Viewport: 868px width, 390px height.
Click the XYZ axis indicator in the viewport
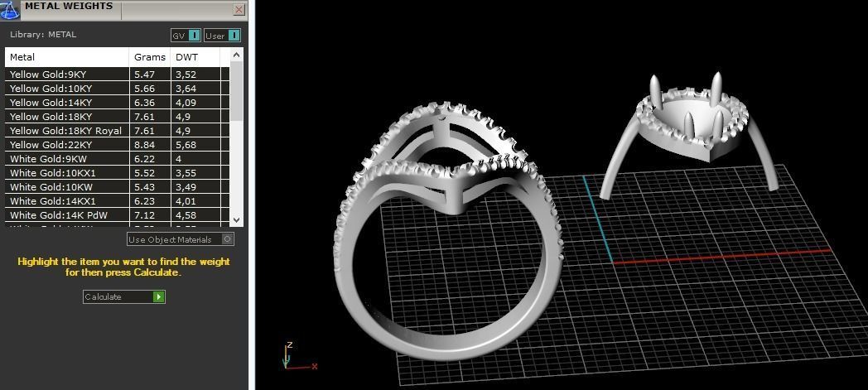tap(298, 358)
